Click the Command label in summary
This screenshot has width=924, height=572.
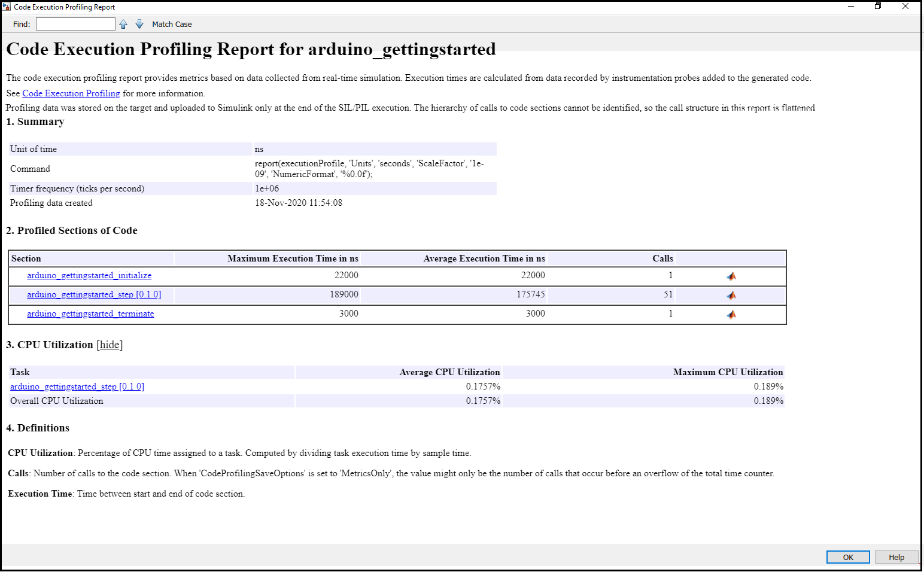pos(30,169)
